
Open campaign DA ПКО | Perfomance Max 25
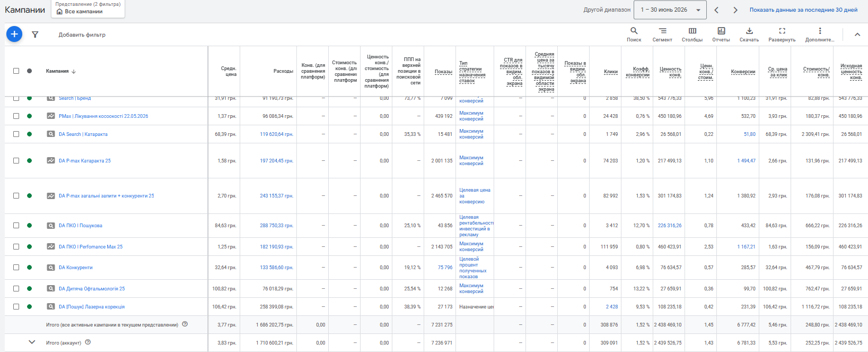(x=91, y=247)
